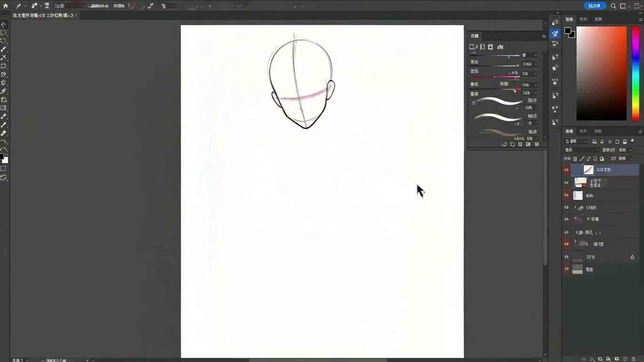
Task: Pick a color in the saturation-brightness field
Action: pos(602,74)
